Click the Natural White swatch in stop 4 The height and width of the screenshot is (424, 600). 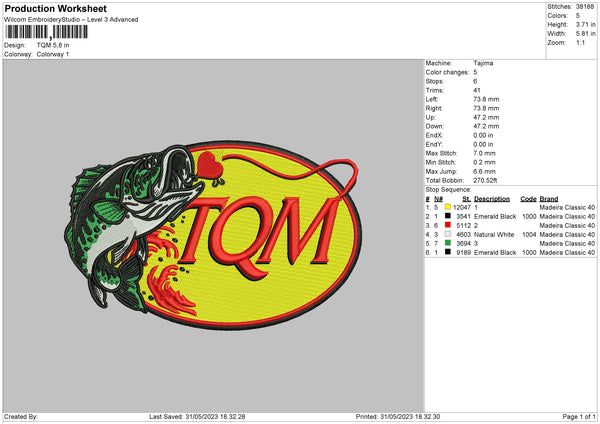pos(448,234)
